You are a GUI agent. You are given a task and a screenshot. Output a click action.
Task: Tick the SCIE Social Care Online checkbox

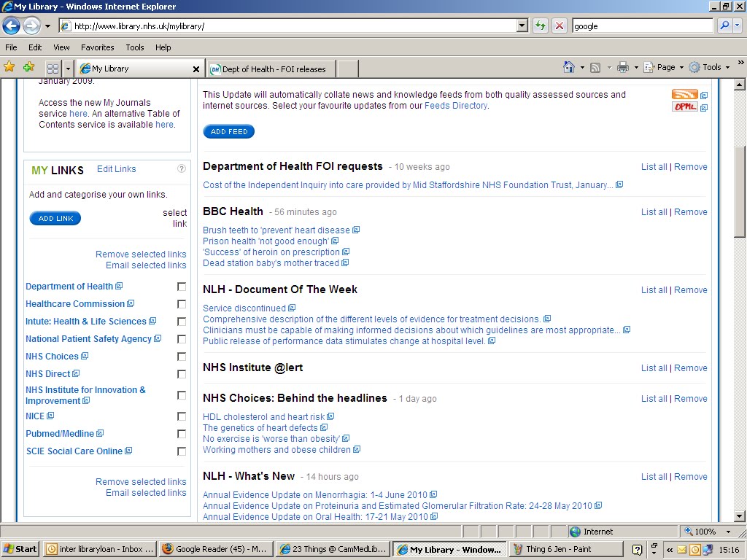(182, 451)
